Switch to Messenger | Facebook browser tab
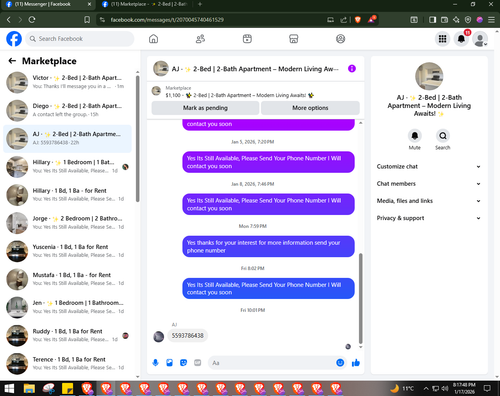This screenshot has width=500, height=396. (x=48, y=4)
